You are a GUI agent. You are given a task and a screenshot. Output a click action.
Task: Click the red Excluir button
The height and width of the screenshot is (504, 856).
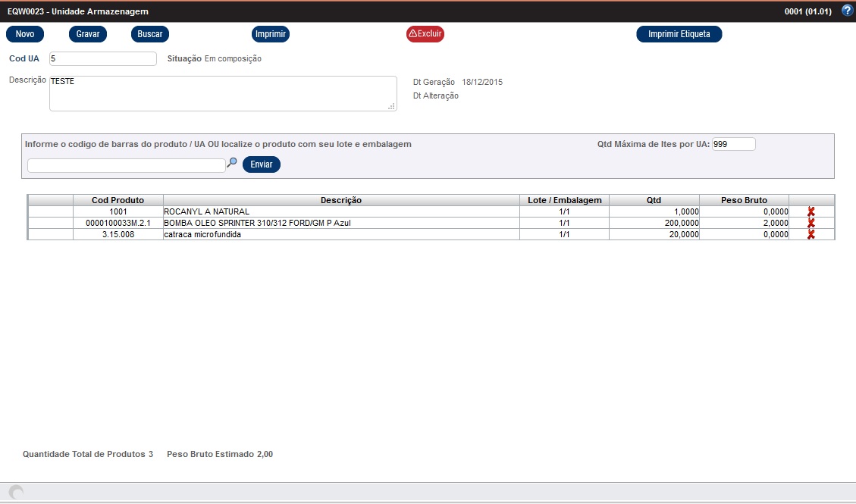(x=425, y=34)
